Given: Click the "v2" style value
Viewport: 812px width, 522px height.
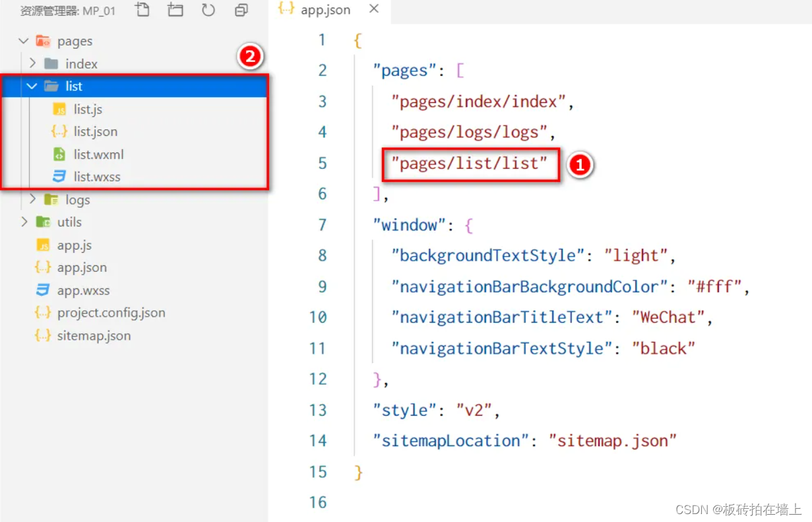Looking at the screenshot, I should (474, 410).
